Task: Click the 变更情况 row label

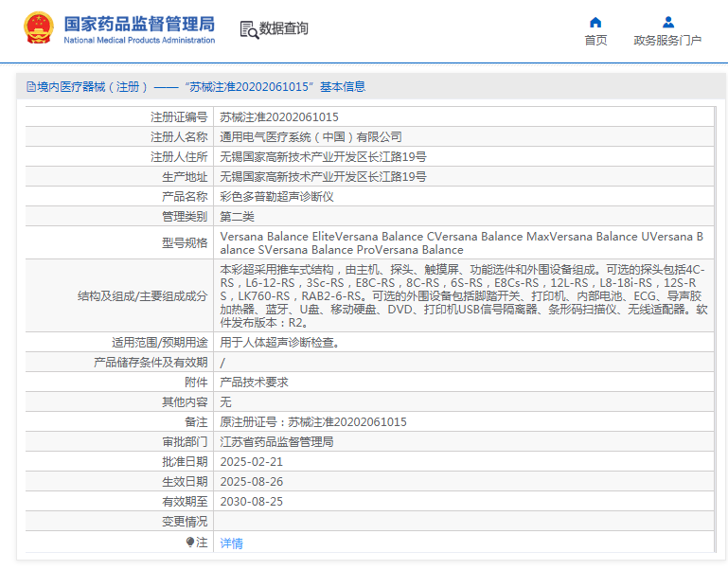Action: click(x=185, y=522)
